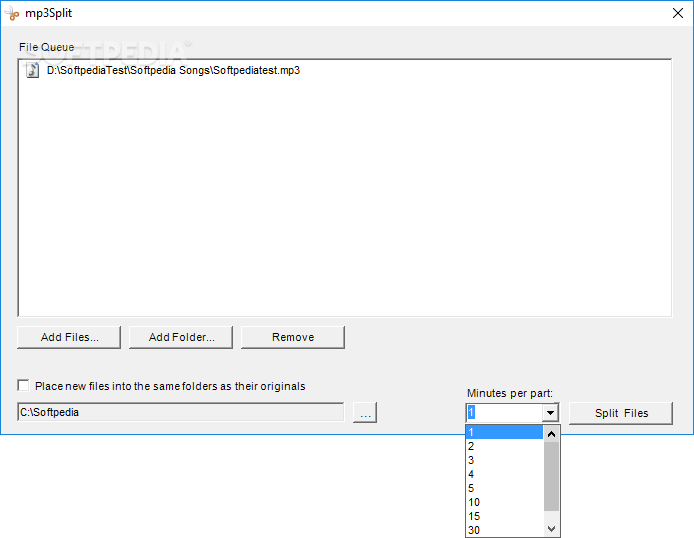Screen dimensions: 694x538
Task: Choose 4 minutes per part in the list
Action: (505, 474)
